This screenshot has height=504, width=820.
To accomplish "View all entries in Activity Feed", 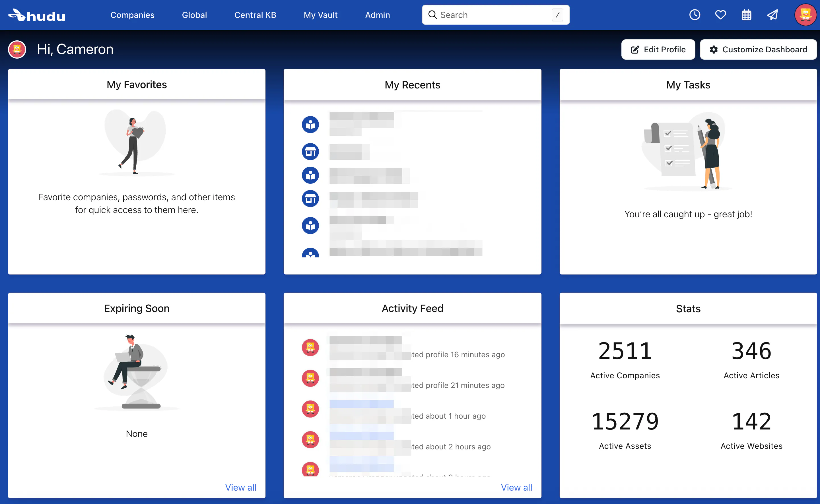I will 516,487.
